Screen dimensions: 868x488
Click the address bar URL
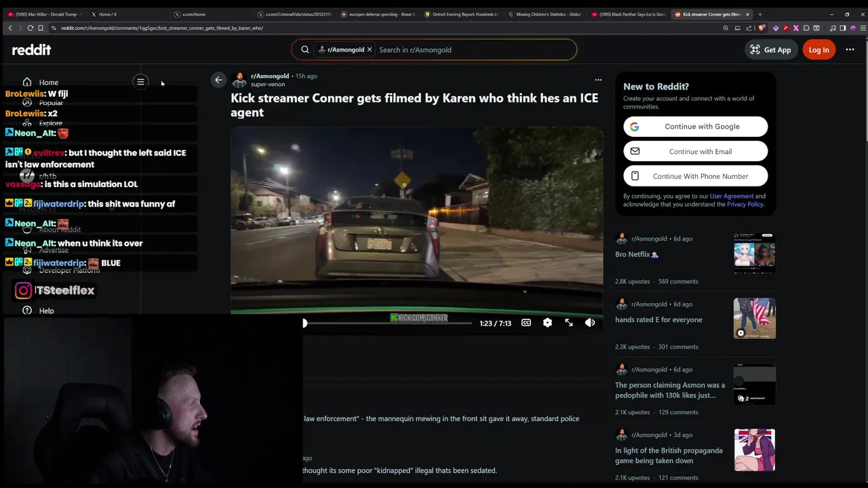click(x=162, y=28)
